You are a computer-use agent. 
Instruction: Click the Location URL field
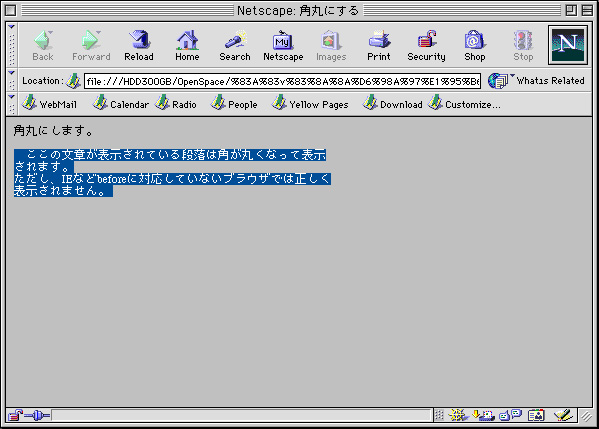click(282, 81)
